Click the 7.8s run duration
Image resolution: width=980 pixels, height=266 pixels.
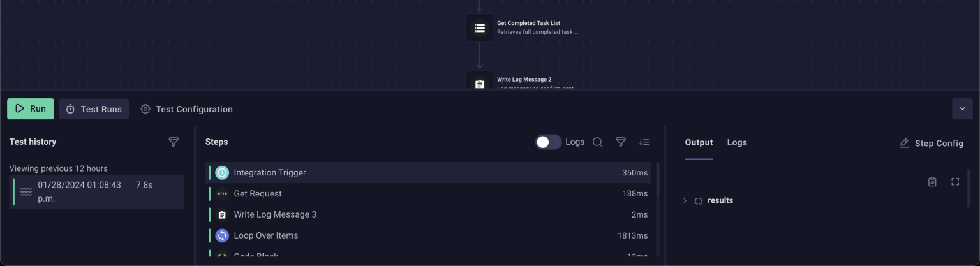(144, 185)
